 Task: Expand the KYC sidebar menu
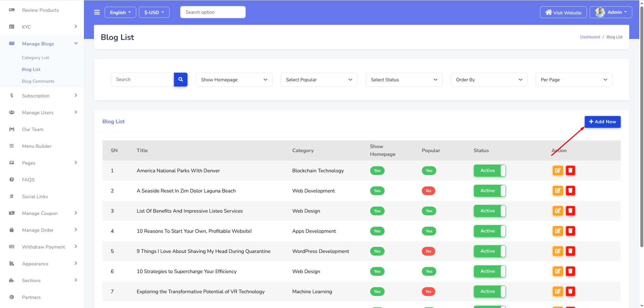point(42,27)
